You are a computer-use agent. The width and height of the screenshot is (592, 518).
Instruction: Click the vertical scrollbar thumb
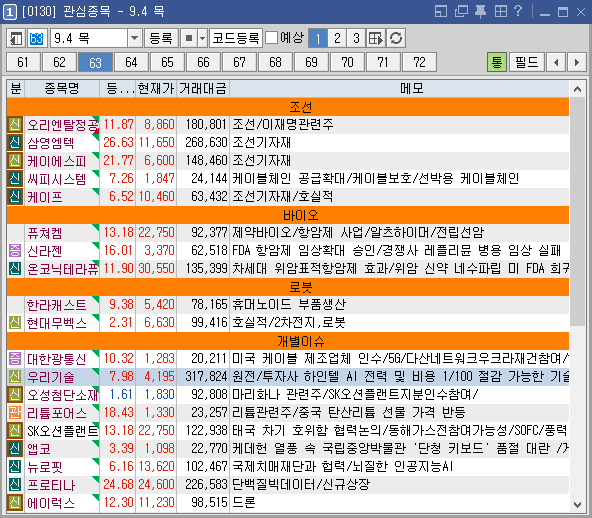pyautogui.click(x=577, y=211)
